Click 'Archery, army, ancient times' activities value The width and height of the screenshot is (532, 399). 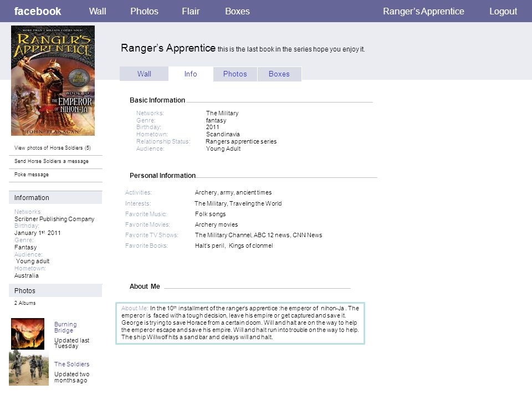233,192
